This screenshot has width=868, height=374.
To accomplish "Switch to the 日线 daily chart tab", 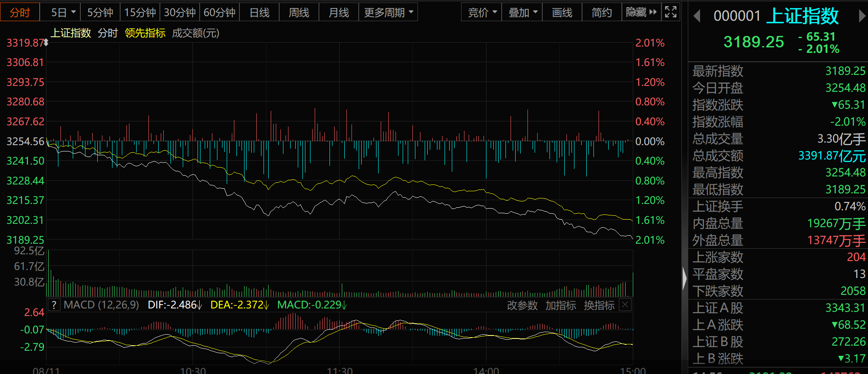I will (259, 13).
